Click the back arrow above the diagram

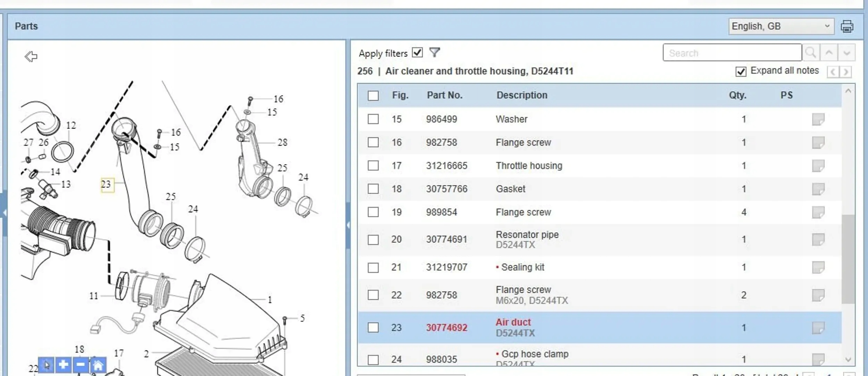pyautogui.click(x=31, y=56)
